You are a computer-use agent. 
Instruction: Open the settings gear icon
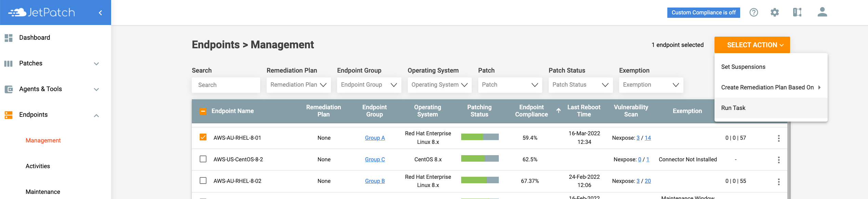pyautogui.click(x=775, y=12)
